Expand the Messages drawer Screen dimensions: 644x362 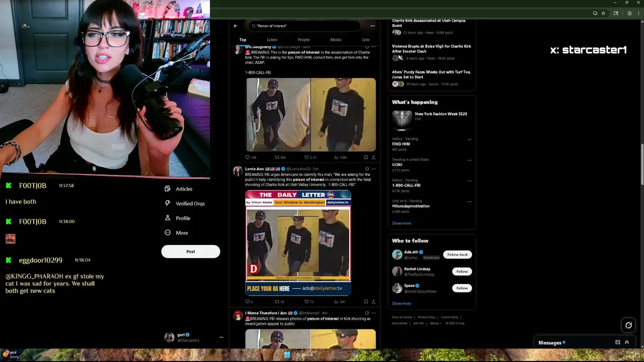point(627,342)
